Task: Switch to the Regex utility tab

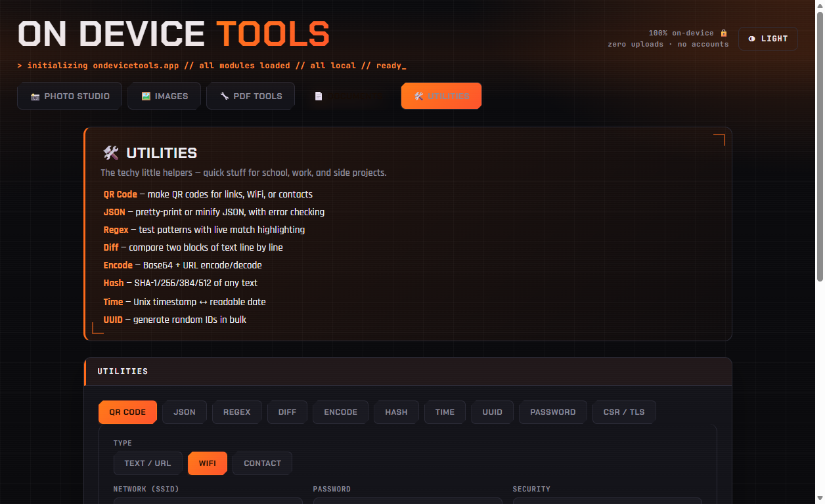Action: pos(237,412)
